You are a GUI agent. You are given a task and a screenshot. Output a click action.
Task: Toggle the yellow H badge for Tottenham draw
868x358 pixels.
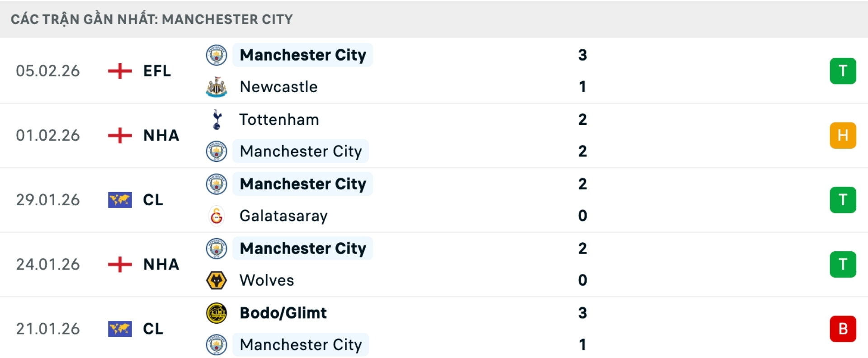pos(843,135)
